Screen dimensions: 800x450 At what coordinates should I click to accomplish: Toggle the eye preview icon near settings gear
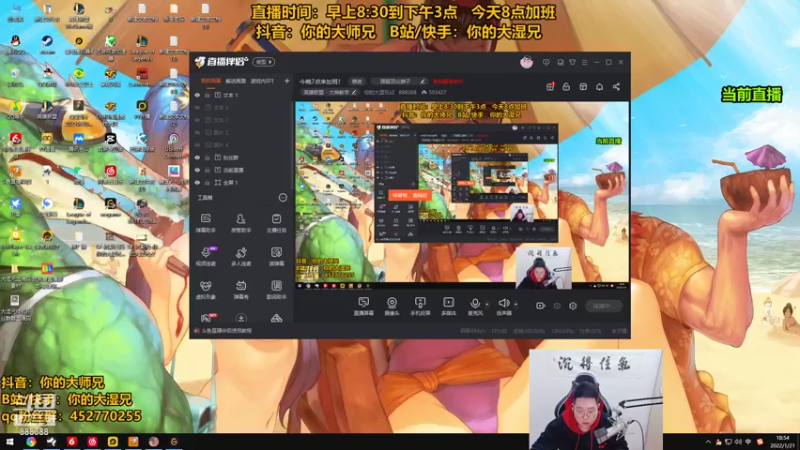tap(557, 306)
